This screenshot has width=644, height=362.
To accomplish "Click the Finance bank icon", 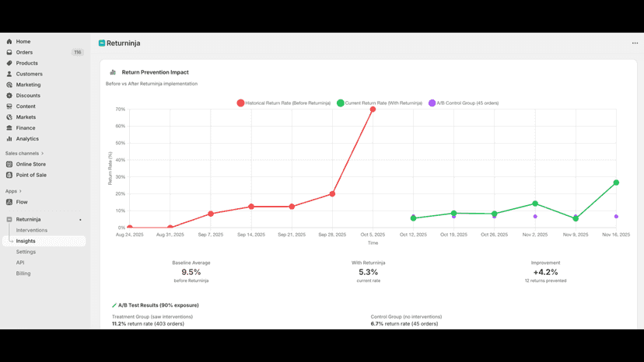I will (9, 127).
